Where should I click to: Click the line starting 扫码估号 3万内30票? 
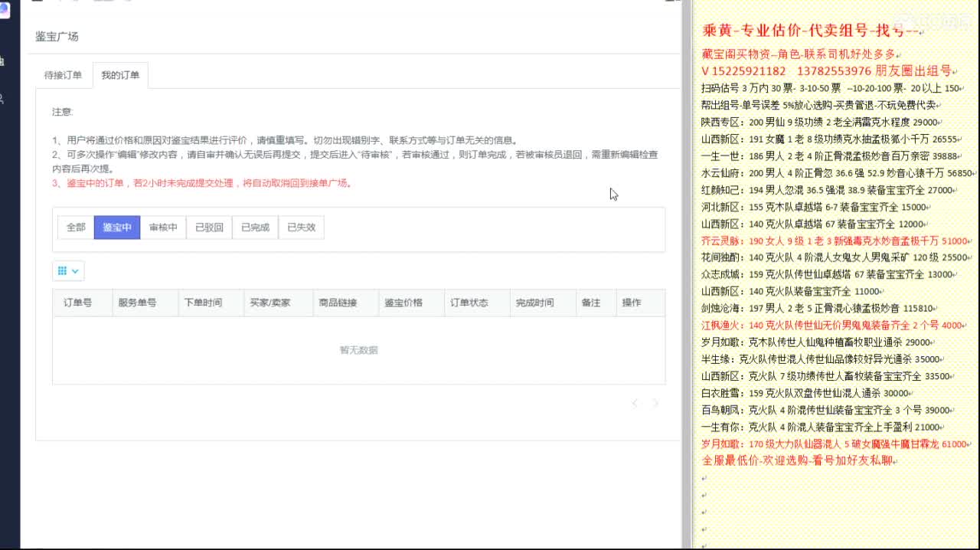click(832, 88)
